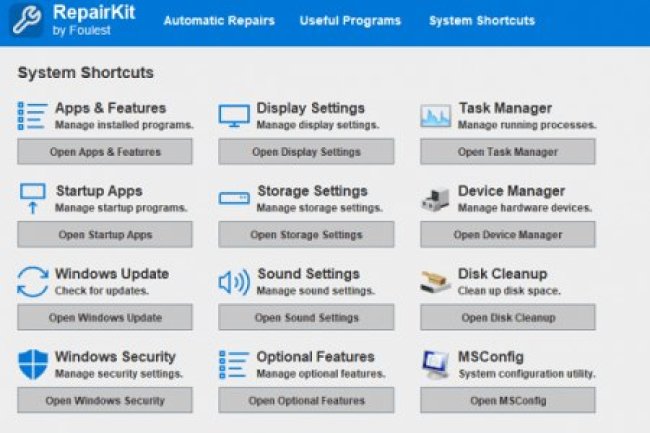Click the Sound Settings speaker icon
The height and width of the screenshot is (433, 650).
click(x=234, y=282)
